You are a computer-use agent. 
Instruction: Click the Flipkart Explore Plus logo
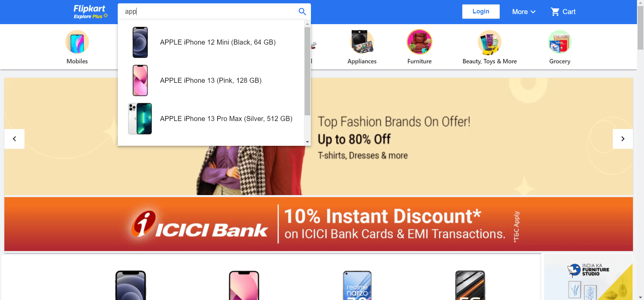click(x=90, y=12)
